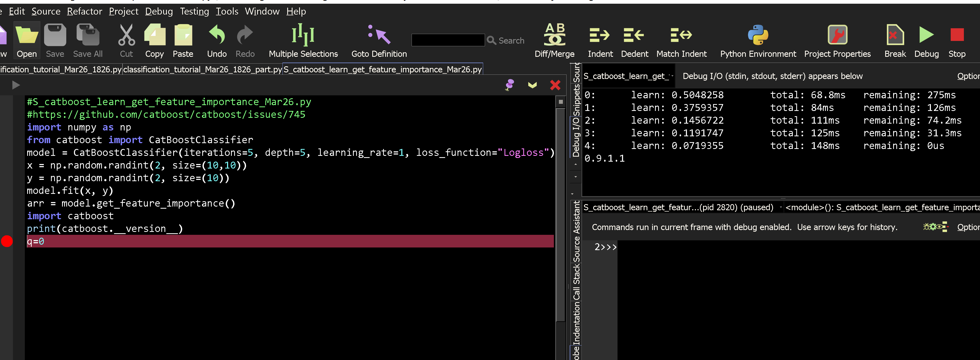Toggle the breakpoint on the q=0 line
Screen dimensions: 980x360
click(7, 241)
